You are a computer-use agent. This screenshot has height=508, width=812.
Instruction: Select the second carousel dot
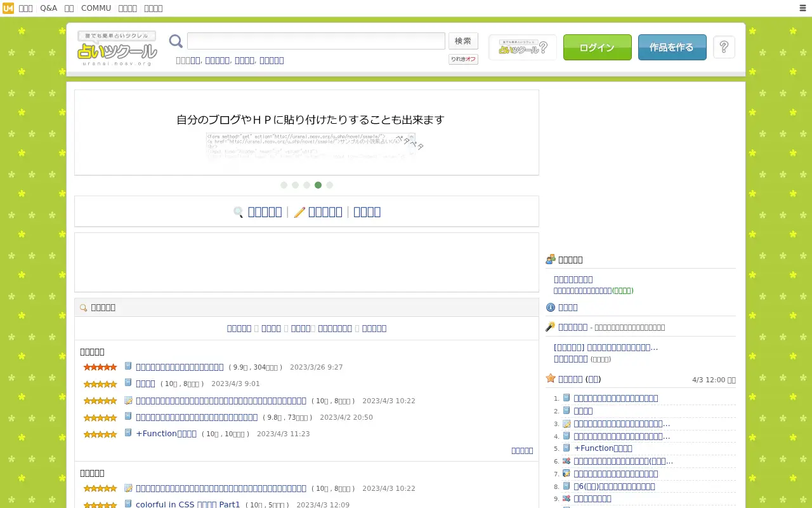pyautogui.click(x=296, y=185)
